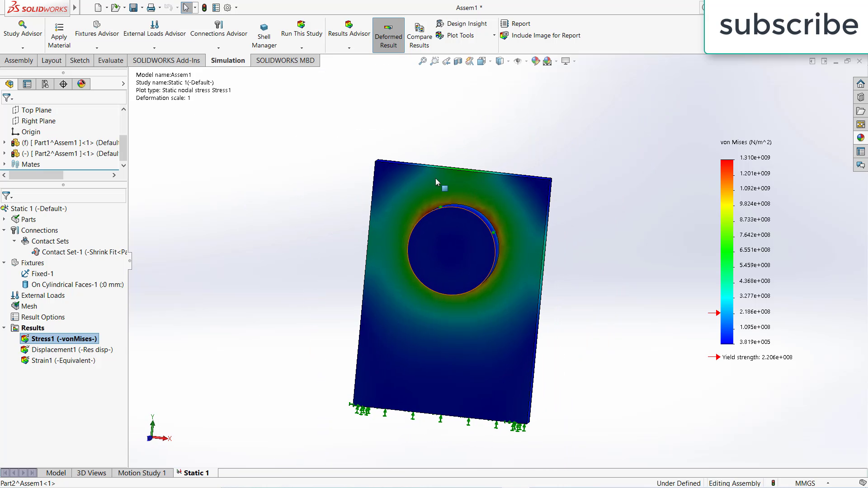Open the Plot Tools dropdown arrow
The image size is (868, 488).
tap(493, 35)
